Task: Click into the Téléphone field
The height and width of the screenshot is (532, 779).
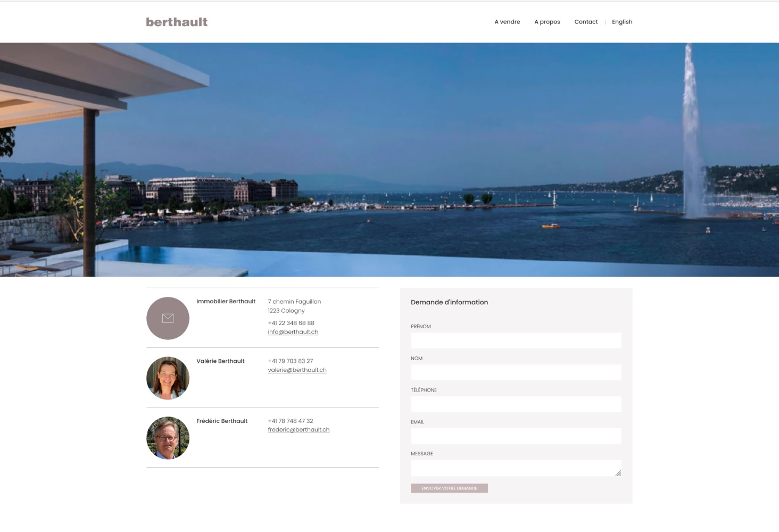Action: (x=516, y=404)
